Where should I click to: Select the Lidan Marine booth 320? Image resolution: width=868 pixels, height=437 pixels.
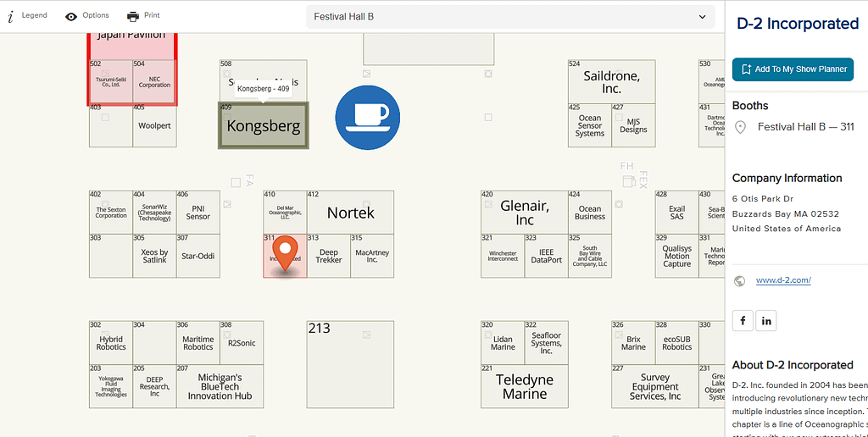click(x=503, y=343)
